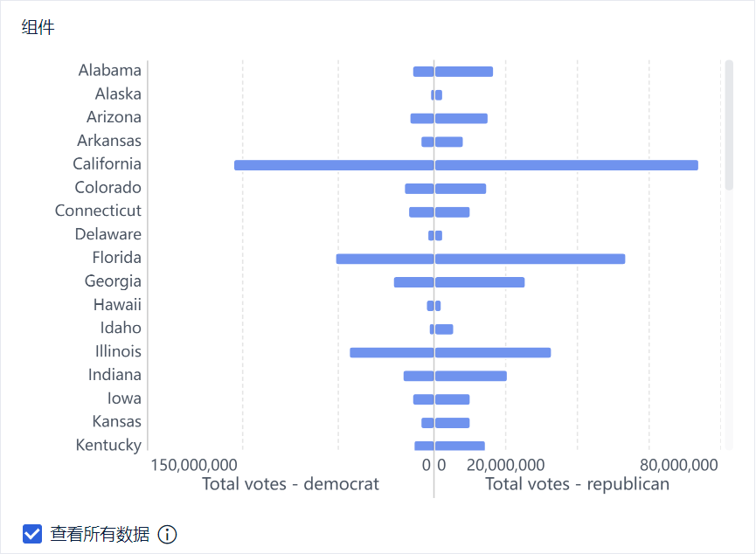Click the 'Total votes - democrat' axis title

click(x=290, y=484)
